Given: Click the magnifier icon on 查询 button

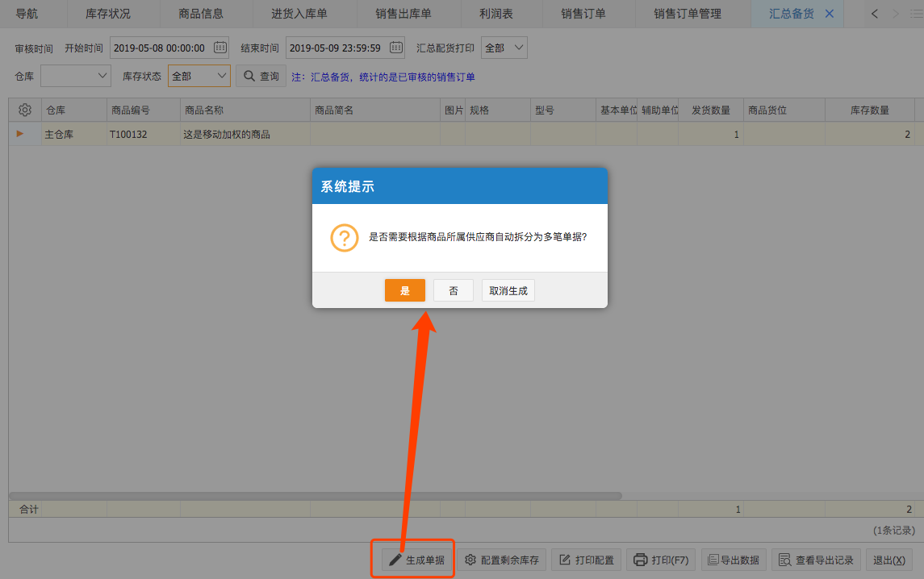Looking at the screenshot, I should click(x=250, y=75).
